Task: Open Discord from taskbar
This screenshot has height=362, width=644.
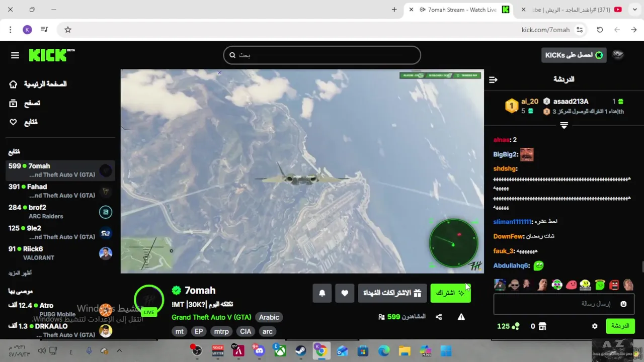Action: point(259,350)
